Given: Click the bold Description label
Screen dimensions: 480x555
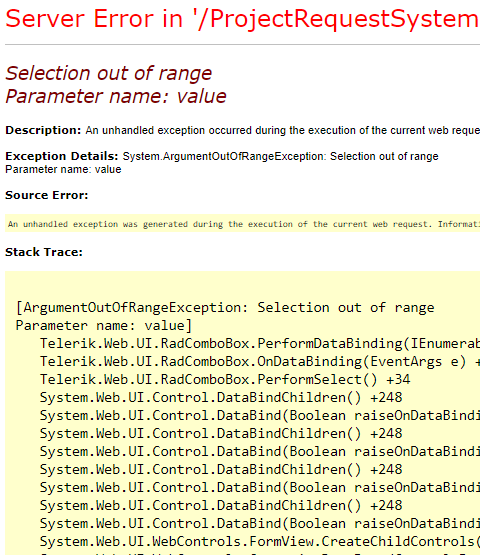Looking at the screenshot, I should pyautogui.click(x=43, y=130).
